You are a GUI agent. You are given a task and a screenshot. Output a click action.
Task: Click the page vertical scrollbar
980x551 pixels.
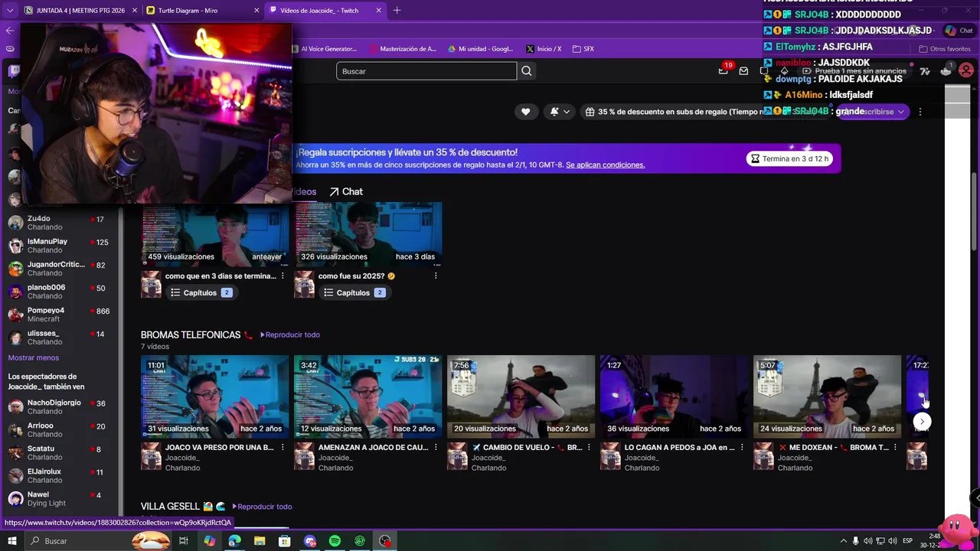tap(975, 210)
